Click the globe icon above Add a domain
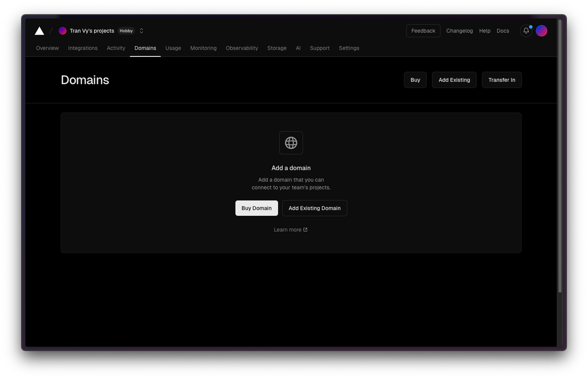Viewport: 588px width, 379px height. click(x=291, y=142)
